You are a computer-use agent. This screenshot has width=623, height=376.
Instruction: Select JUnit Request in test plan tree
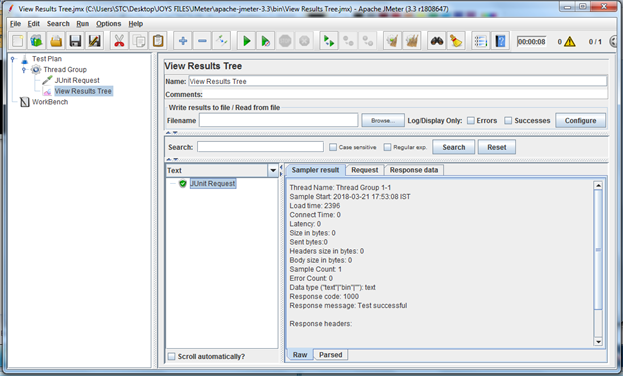[x=77, y=80]
